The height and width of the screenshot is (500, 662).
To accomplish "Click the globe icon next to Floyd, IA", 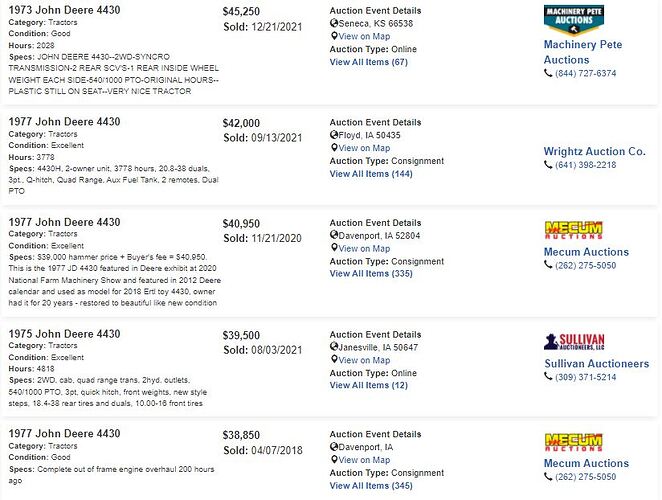I will [x=334, y=135].
